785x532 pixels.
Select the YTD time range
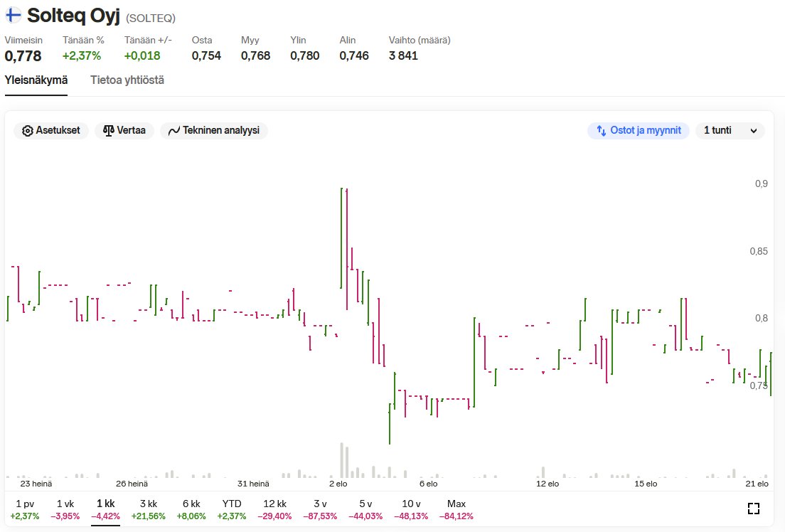pos(232,509)
